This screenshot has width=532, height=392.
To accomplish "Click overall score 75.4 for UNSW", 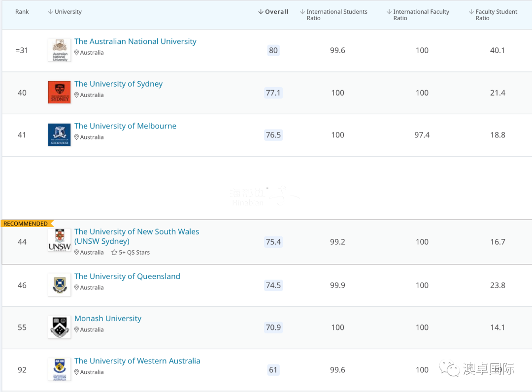I will [273, 242].
